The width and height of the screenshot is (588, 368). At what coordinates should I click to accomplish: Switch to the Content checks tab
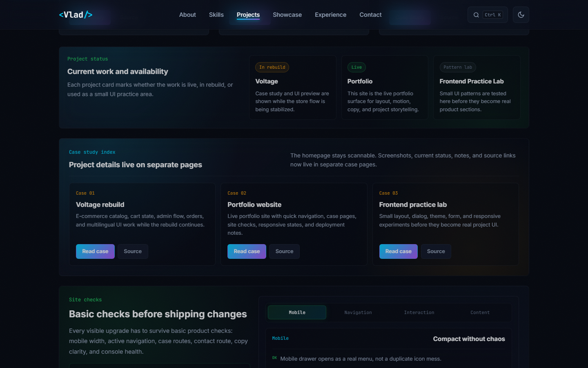[480, 312]
